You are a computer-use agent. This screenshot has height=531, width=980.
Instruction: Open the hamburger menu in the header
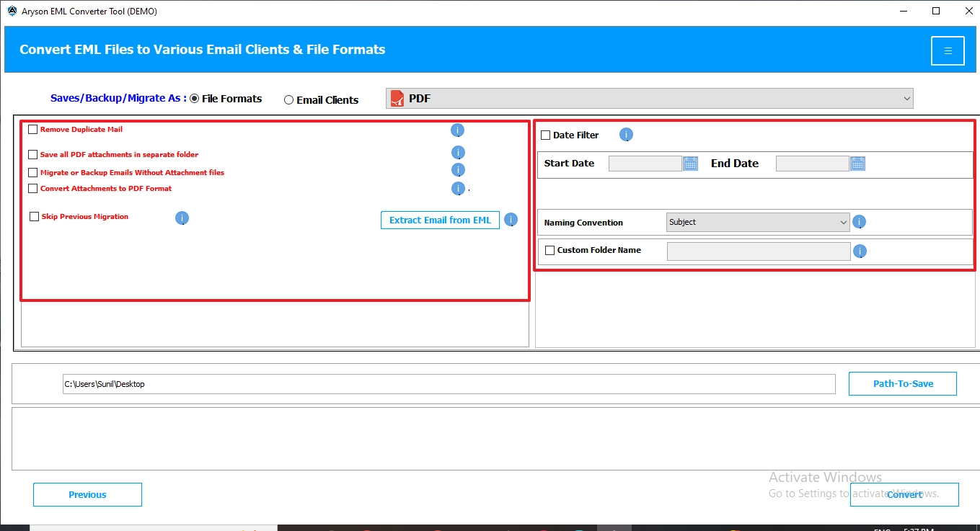point(948,50)
